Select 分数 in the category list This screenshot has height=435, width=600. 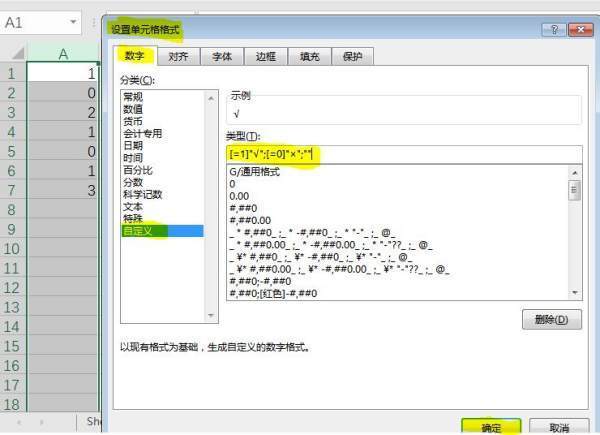[x=133, y=182]
